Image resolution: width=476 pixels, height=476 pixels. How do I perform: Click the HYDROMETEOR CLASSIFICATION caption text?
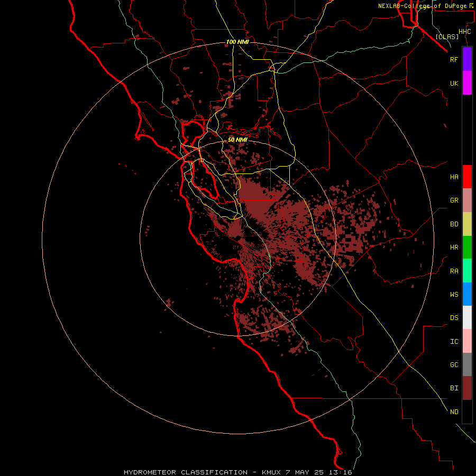[x=186, y=472]
